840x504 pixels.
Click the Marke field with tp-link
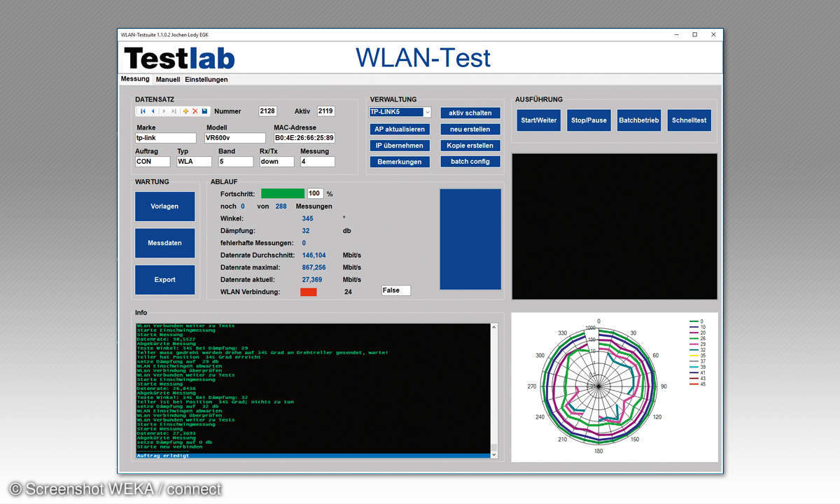coord(166,138)
